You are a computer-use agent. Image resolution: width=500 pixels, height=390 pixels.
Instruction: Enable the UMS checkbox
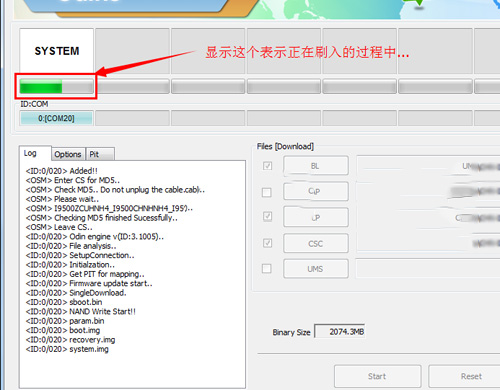coord(267,268)
